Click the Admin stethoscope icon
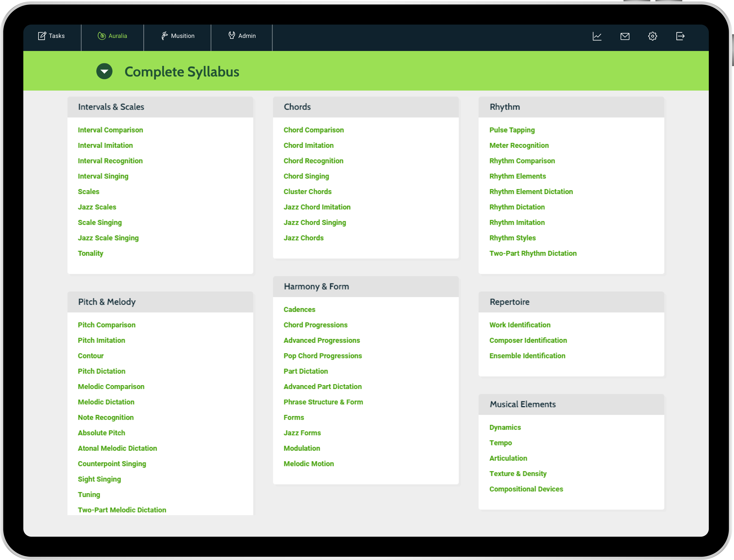 (231, 35)
